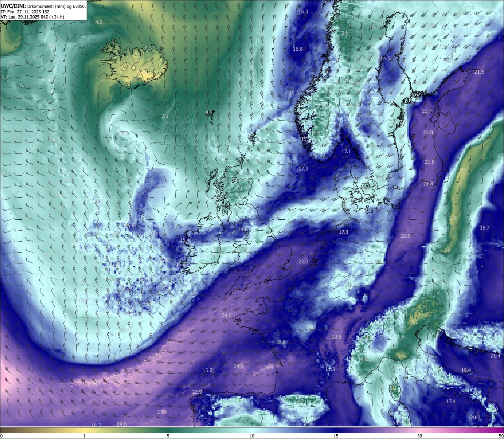Click the 3.8 value over Norway
Screen dimensions: 504x439
pyautogui.click(x=345, y=33)
